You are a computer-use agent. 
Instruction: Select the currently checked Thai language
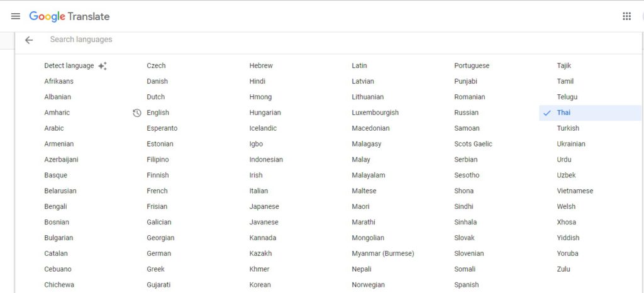click(563, 113)
